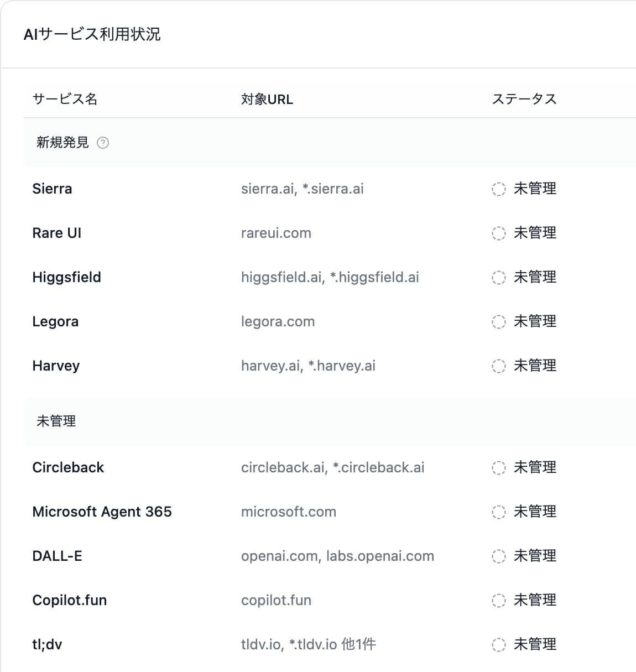Select the Circleback service name
The height and width of the screenshot is (672, 636).
pos(68,467)
